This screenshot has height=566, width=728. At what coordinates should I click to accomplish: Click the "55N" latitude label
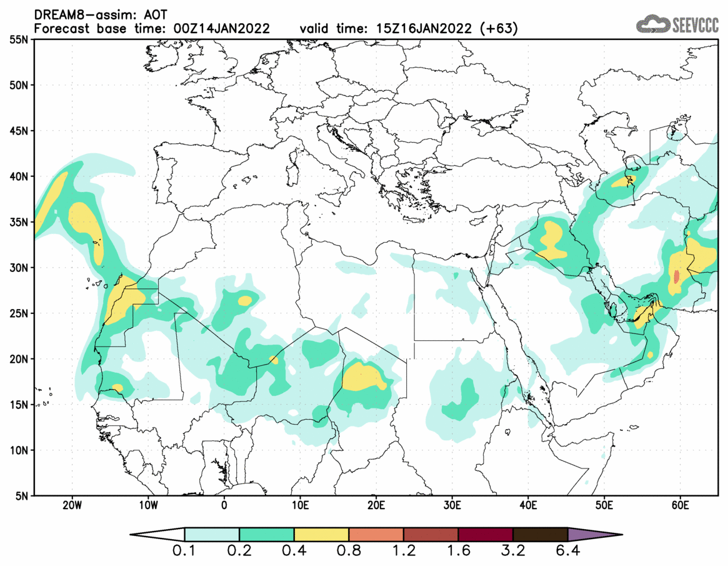19,40
